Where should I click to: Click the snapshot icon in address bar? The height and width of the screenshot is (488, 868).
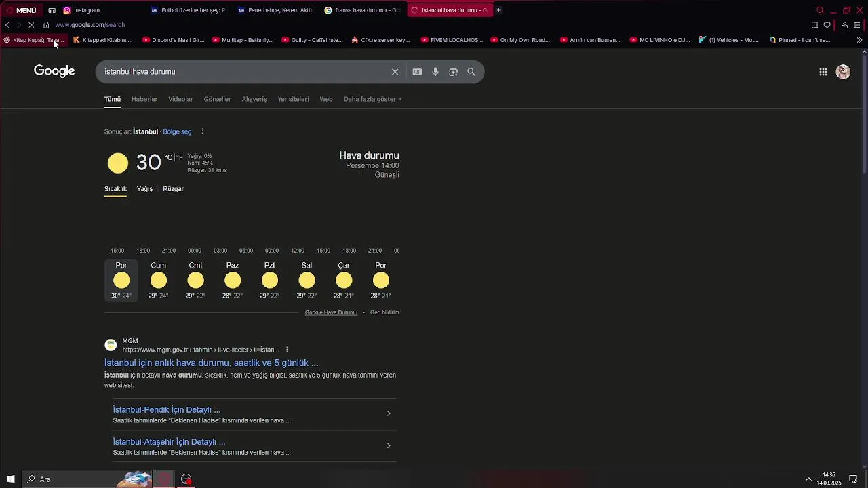pos(814,25)
